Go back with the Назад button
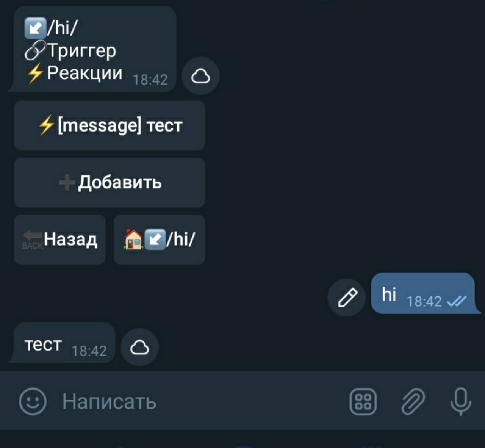The image size is (485, 448). (x=60, y=240)
